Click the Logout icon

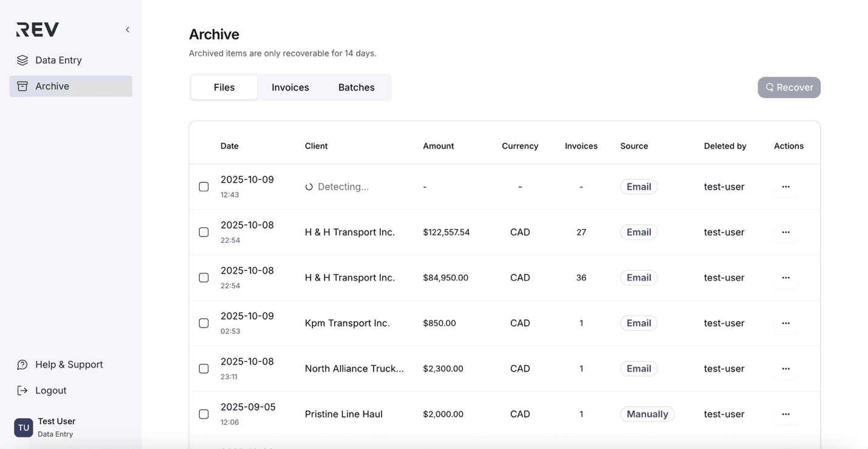click(x=22, y=391)
